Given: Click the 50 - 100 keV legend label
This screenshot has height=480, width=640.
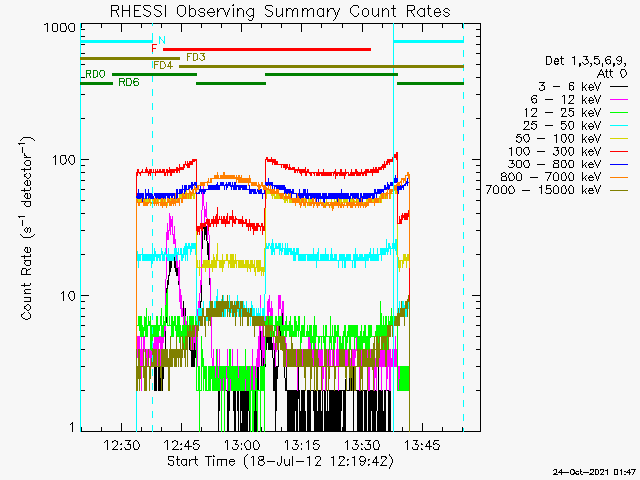Looking at the screenshot, I should pos(558,138).
